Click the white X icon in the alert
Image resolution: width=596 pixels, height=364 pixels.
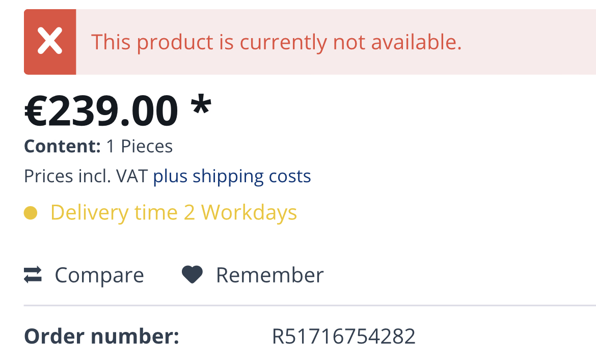tap(50, 42)
